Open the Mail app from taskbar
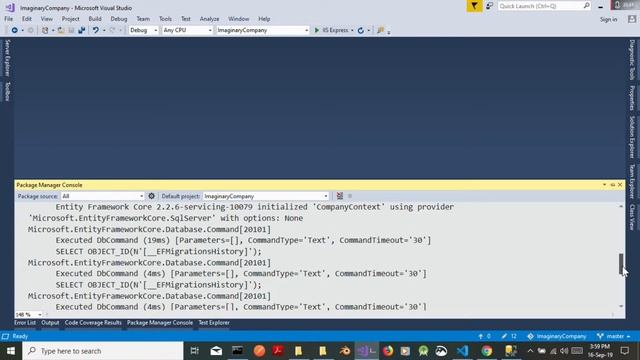 point(216,351)
